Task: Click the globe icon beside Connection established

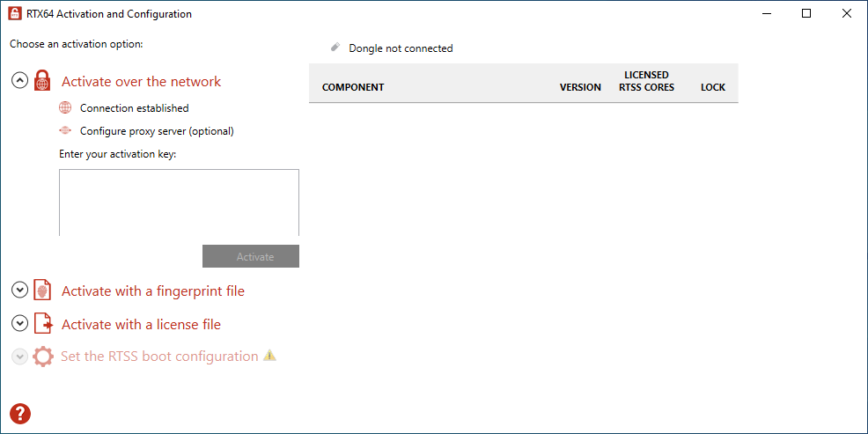Action: tap(65, 108)
